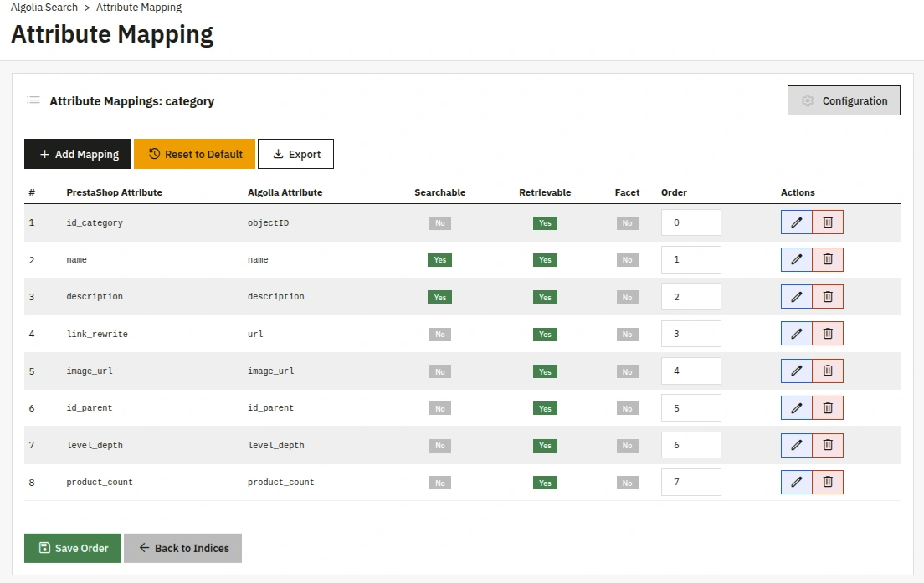Remove the link_rewrite mapping via trash icon

click(828, 334)
